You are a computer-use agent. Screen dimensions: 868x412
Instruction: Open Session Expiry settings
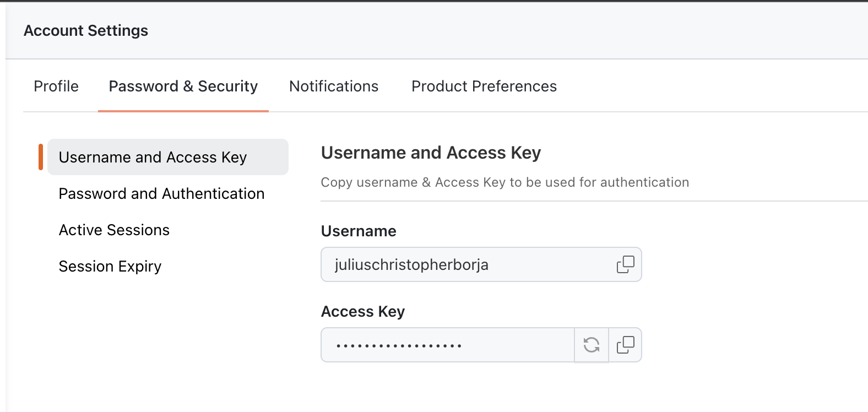pos(110,267)
